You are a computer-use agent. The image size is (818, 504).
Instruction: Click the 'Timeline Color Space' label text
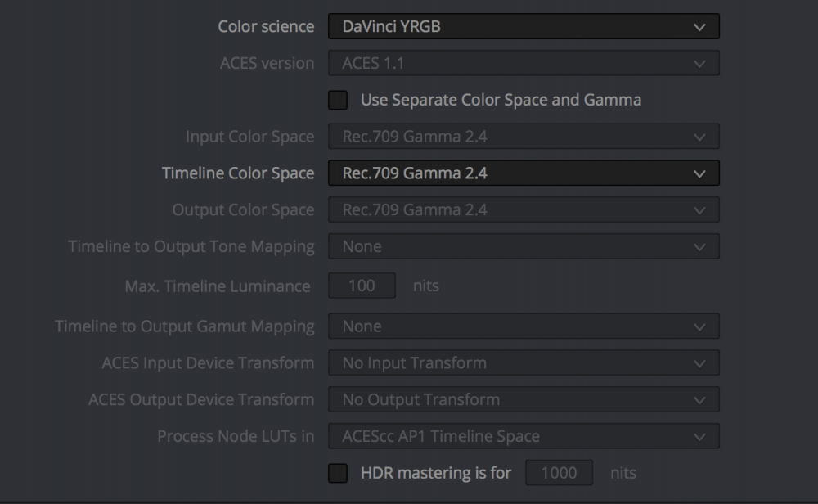click(x=238, y=173)
